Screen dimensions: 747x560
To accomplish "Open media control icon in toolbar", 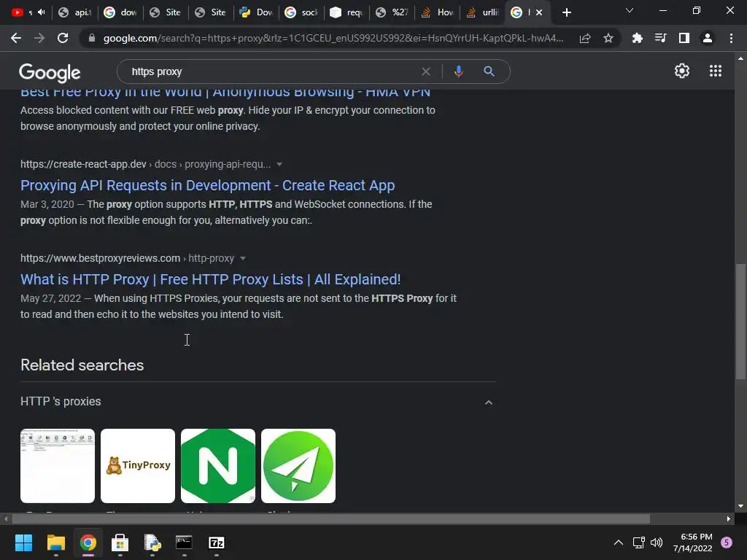I will click(x=660, y=38).
